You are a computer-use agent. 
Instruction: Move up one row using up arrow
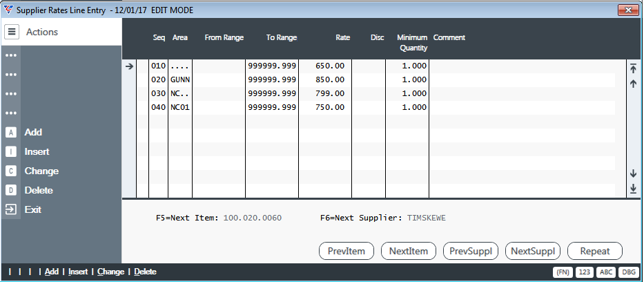633,84
